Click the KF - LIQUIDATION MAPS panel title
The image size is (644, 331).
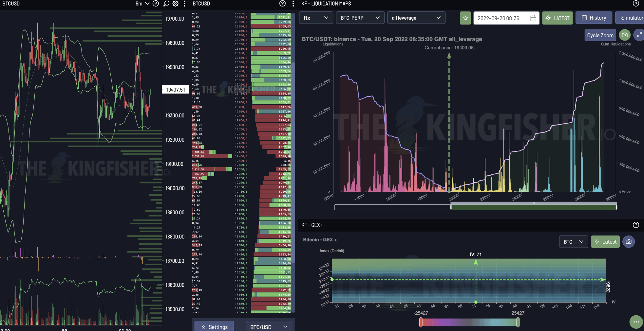coord(326,4)
